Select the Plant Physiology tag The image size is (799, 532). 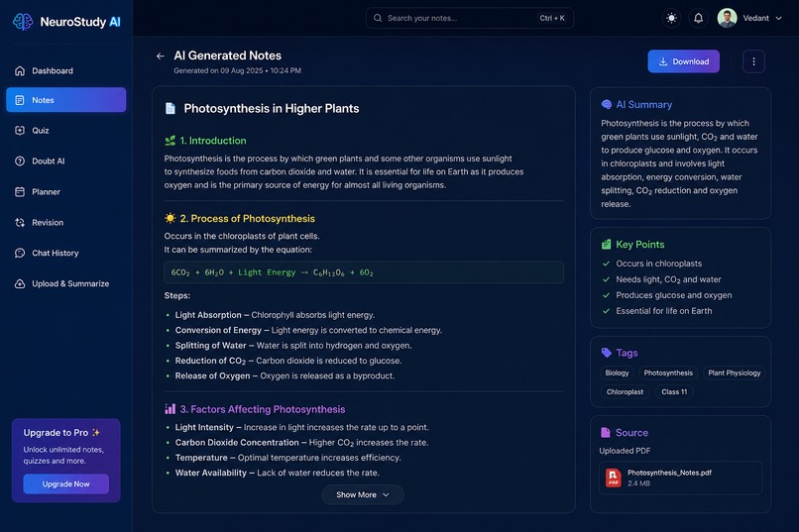735,373
